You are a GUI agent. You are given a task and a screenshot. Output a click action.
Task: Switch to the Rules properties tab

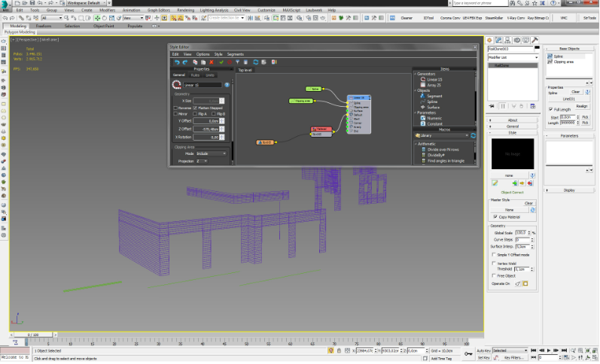pos(195,75)
